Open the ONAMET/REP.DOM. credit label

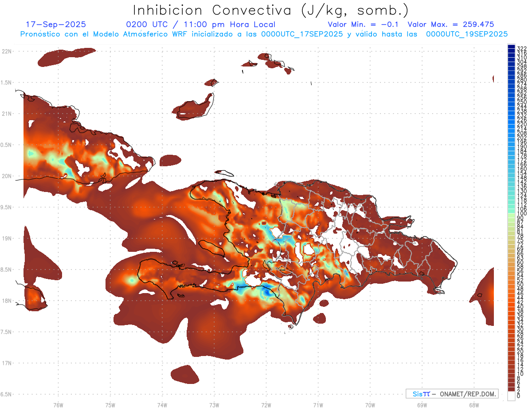(x=466, y=394)
